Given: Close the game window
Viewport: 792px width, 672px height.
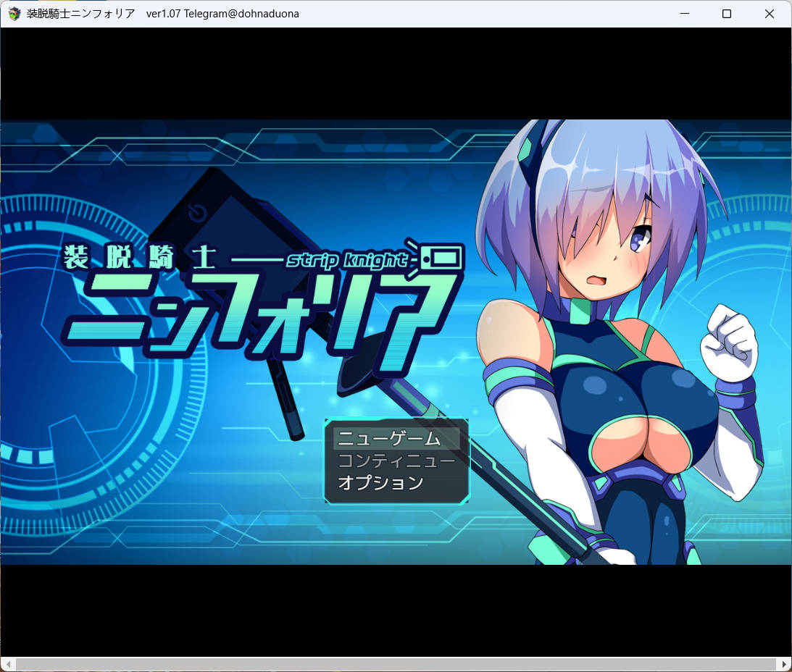Looking at the screenshot, I should 770,13.
